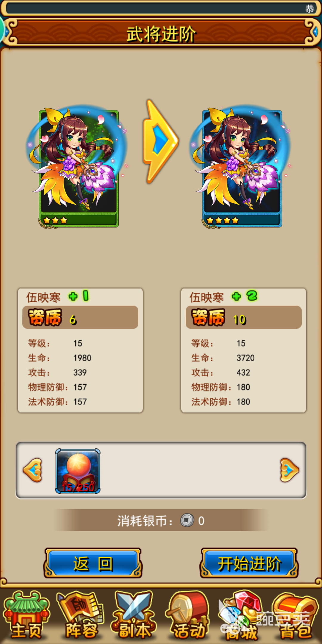Open the 商城 gem shop icon
Image resolution: width=322 pixels, height=644 pixels.
241,615
